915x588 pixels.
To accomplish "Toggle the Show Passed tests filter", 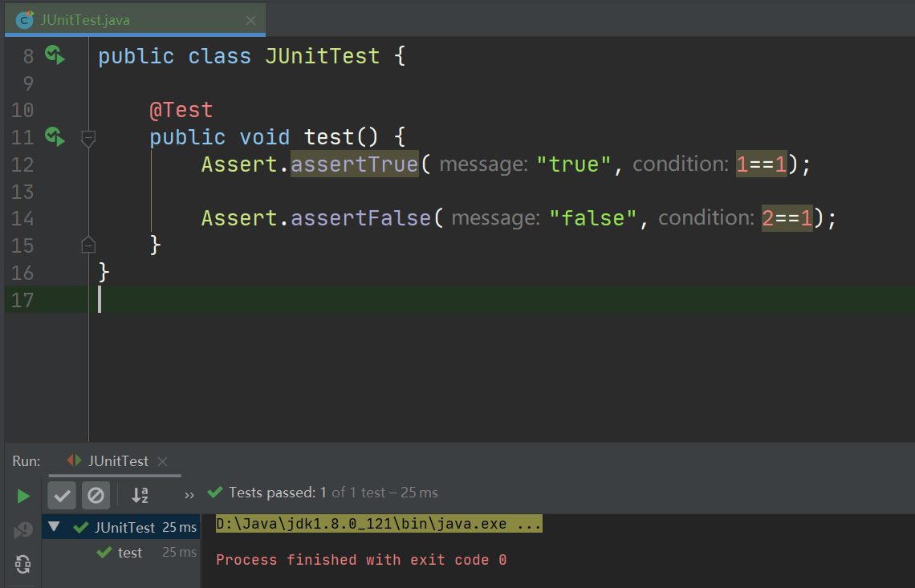I will tap(62, 495).
